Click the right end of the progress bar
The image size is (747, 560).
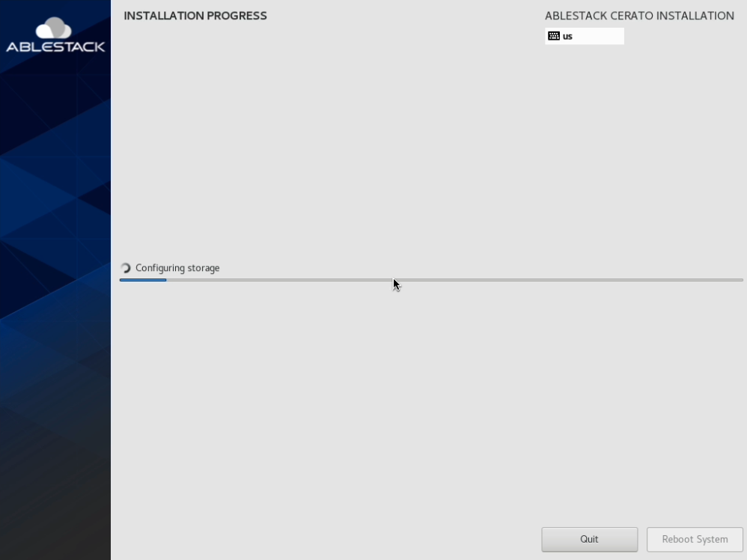740,280
